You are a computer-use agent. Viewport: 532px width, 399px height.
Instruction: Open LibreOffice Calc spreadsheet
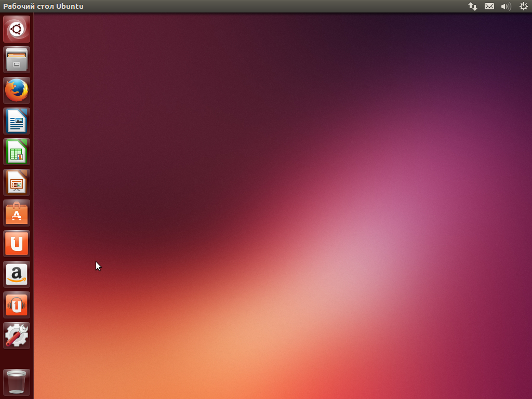[17, 152]
